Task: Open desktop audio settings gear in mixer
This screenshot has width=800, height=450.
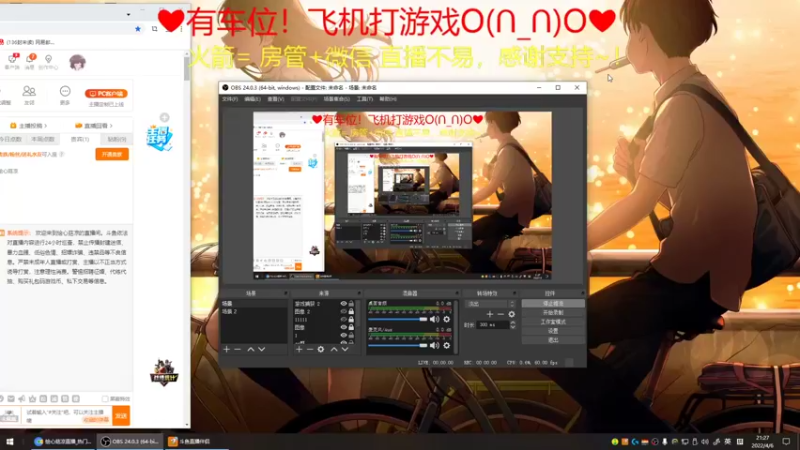Action: pyautogui.click(x=446, y=319)
